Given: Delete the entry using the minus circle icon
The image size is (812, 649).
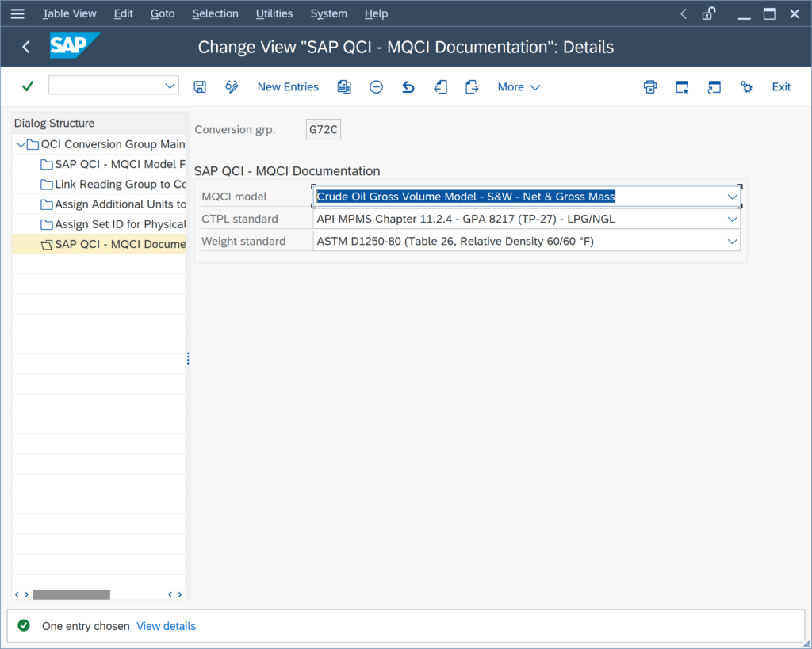Looking at the screenshot, I should (376, 87).
